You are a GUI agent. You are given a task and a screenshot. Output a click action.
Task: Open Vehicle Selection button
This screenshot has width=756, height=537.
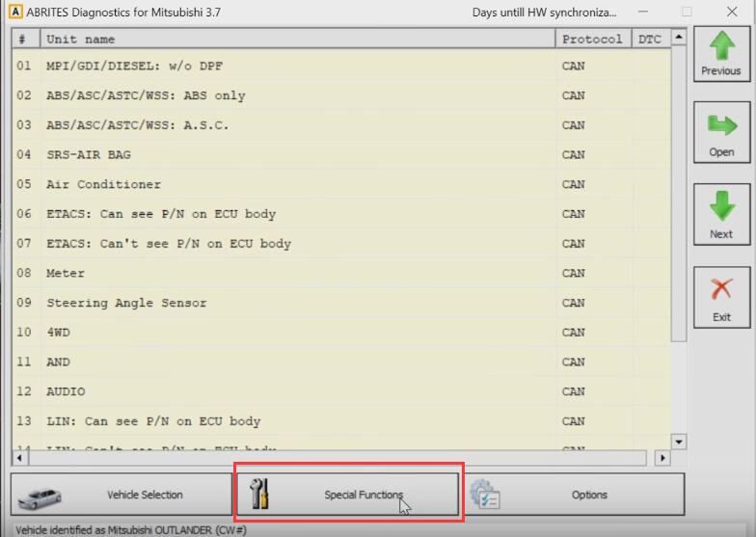point(121,494)
